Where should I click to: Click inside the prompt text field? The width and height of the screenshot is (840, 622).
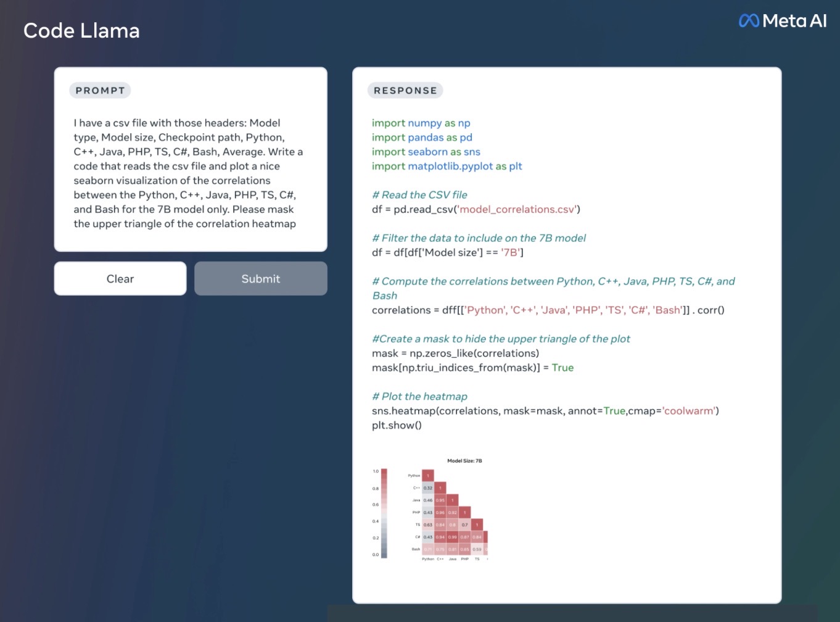(191, 173)
